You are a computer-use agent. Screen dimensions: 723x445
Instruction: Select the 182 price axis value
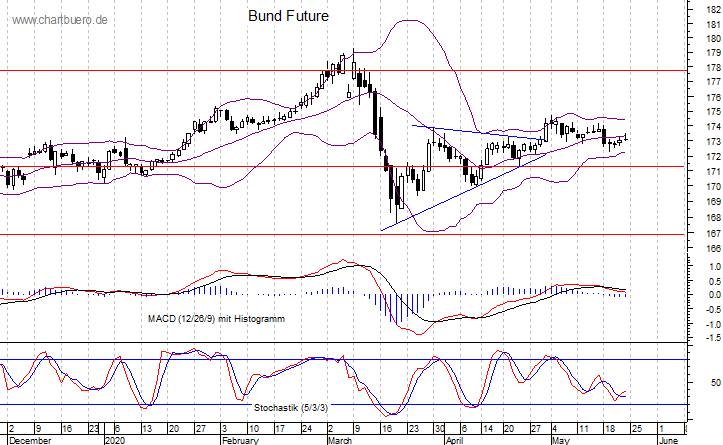pos(713,10)
